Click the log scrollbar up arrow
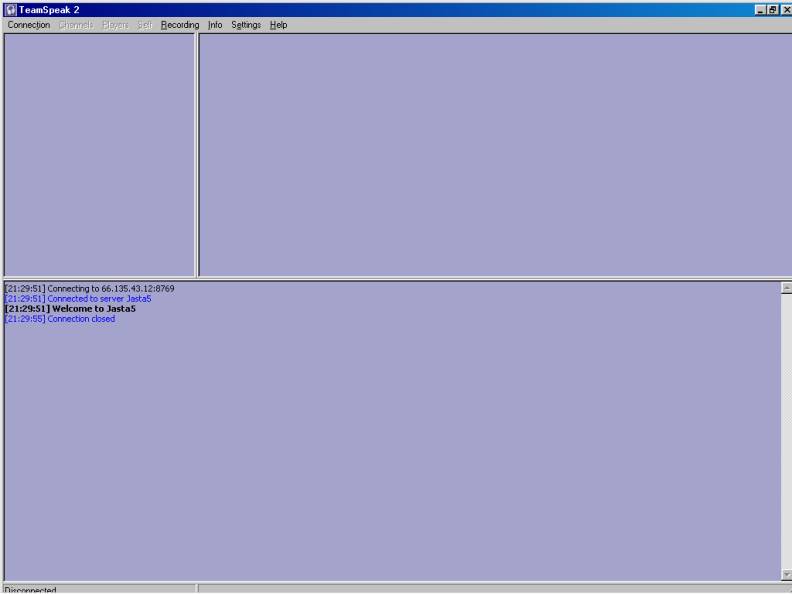The height and width of the screenshot is (594, 792). pos(786,287)
